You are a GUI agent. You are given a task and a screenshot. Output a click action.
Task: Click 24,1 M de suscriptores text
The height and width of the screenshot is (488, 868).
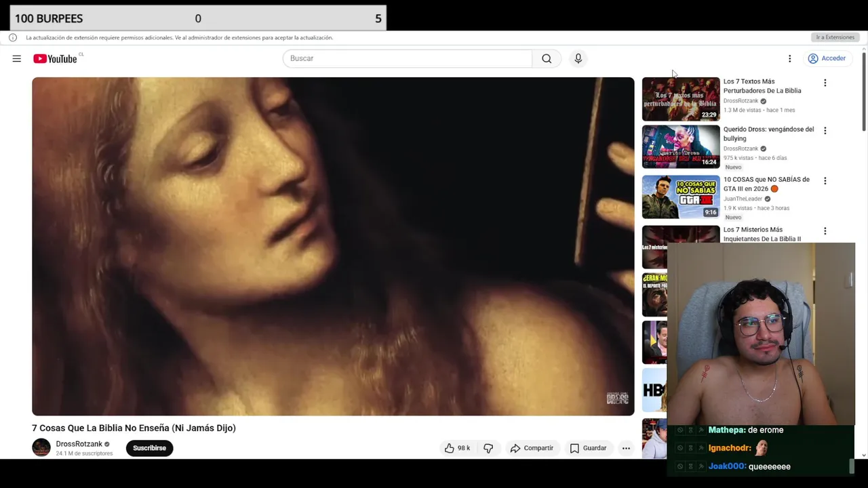(84, 453)
